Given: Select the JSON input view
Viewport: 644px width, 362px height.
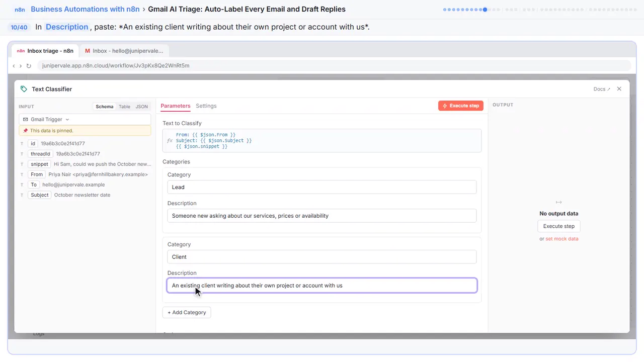Looking at the screenshot, I should [x=142, y=107].
